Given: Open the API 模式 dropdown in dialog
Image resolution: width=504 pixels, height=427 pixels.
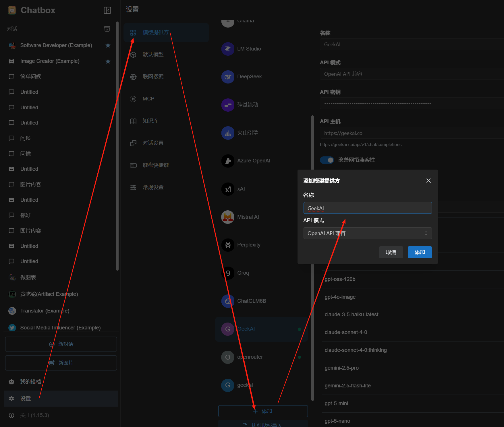Looking at the screenshot, I should (x=368, y=233).
